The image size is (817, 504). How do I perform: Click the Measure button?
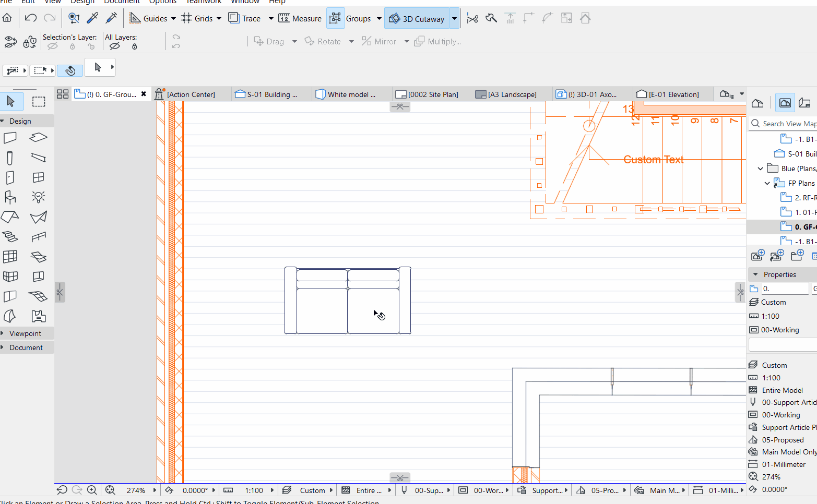300,19
